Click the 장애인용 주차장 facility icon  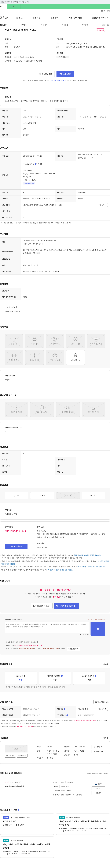[x=16, y=409]
